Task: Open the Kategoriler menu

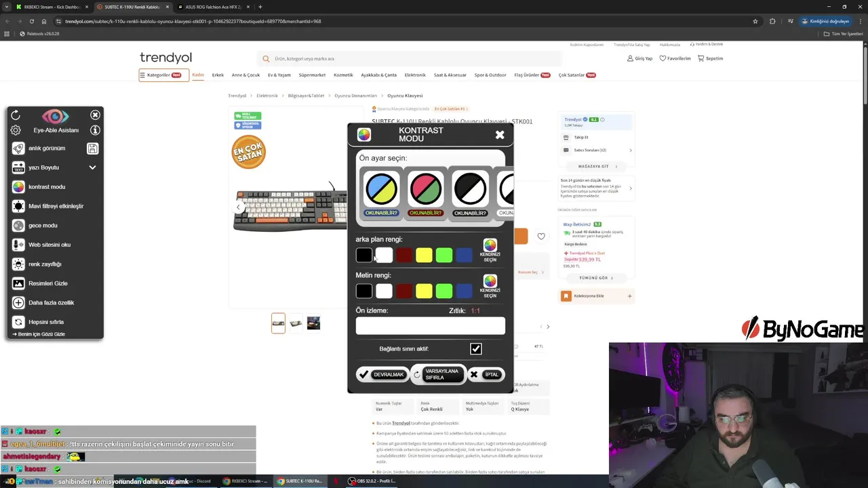Action: pos(163,75)
